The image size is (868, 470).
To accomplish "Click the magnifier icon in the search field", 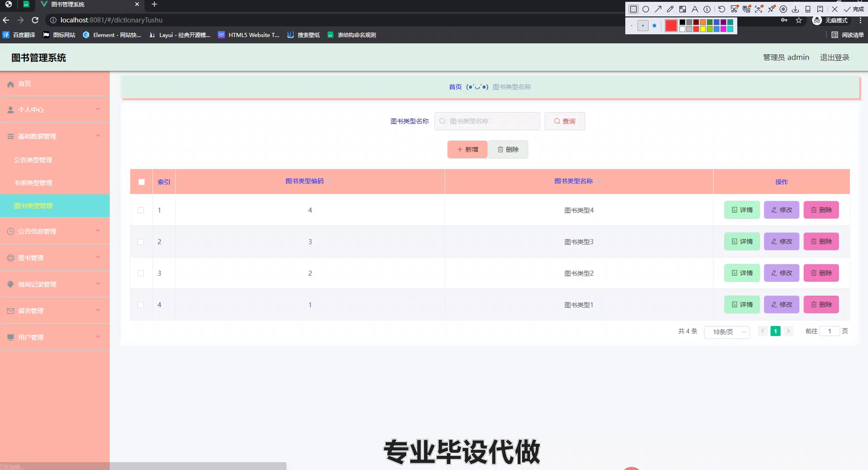I will (x=442, y=121).
